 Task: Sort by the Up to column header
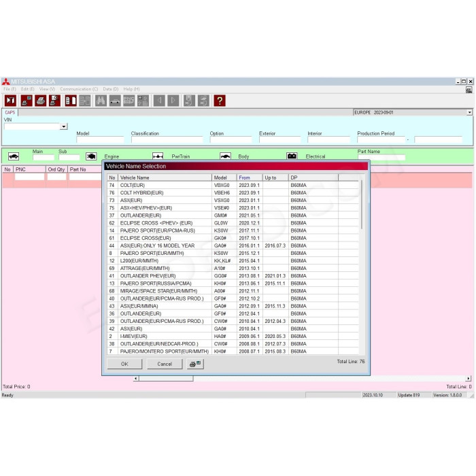click(x=275, y=177)
